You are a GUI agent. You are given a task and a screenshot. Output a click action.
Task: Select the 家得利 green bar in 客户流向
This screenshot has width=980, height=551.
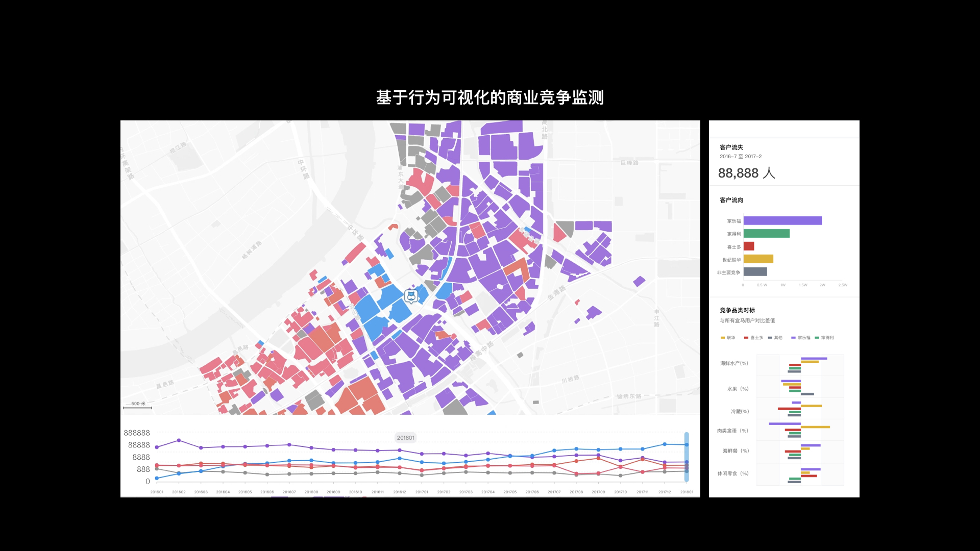click(x=766, y=234)
